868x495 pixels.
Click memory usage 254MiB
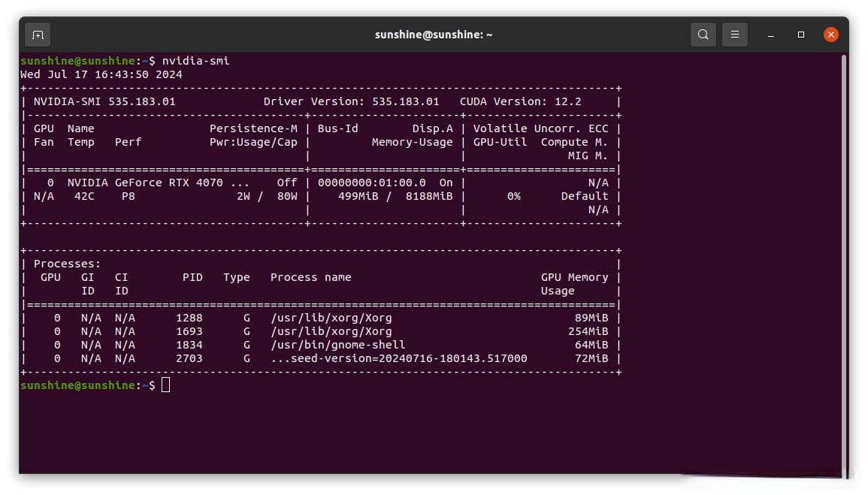[x=588, y=331]
